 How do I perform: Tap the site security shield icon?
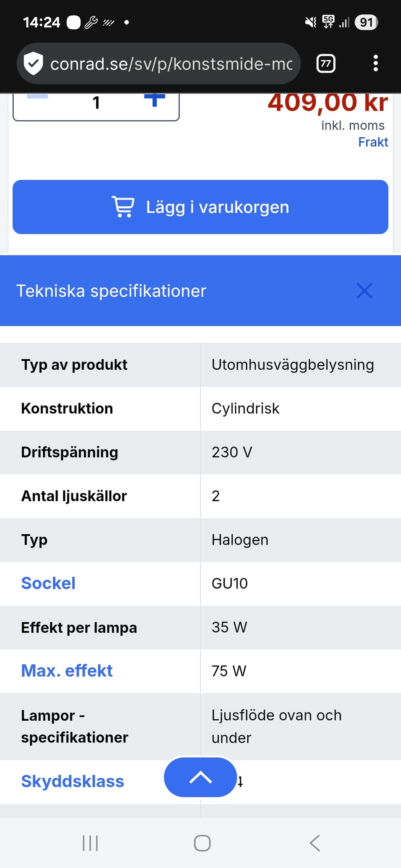[33, 64]
